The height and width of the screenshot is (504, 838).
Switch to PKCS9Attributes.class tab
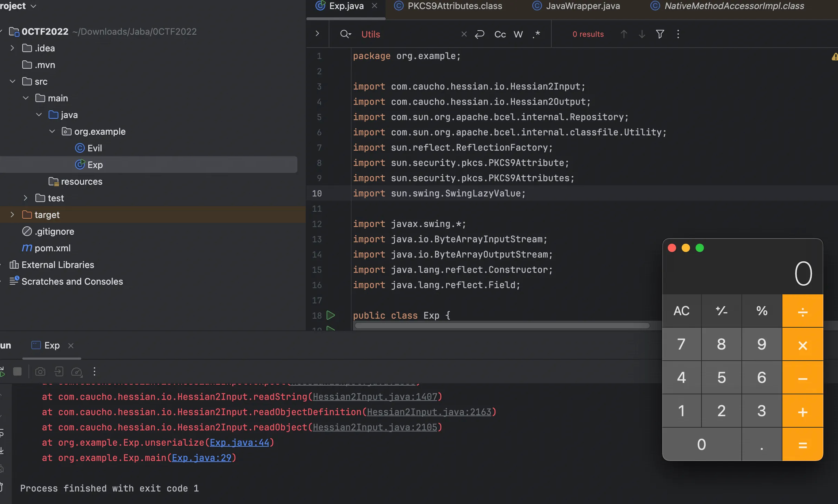coord(454,6)
